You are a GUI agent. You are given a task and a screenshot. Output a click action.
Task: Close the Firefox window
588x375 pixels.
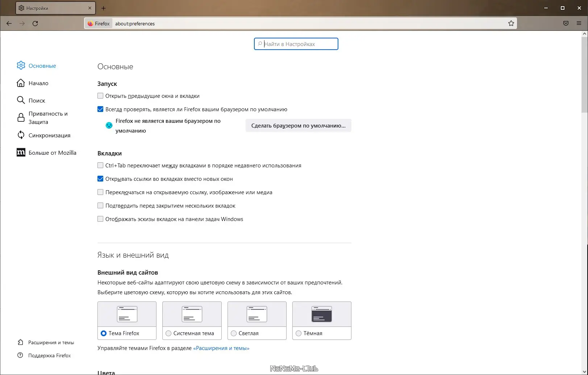point(579,8)
